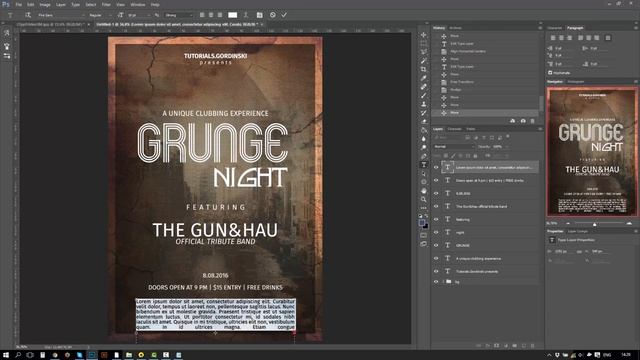Open the font family dropdown
640x360 pixels.
pos(83,15)
